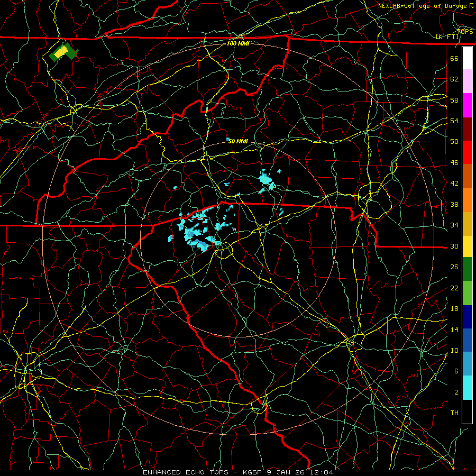Select the sky blue legend swatch

click(x=467, y=364)
